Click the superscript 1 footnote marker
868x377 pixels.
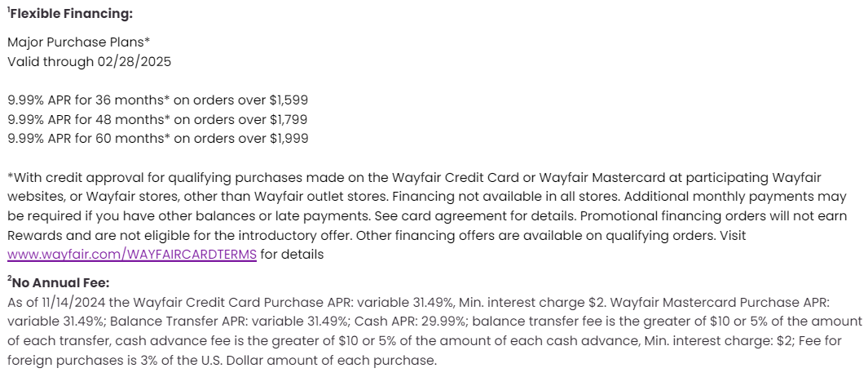point(8,11)
